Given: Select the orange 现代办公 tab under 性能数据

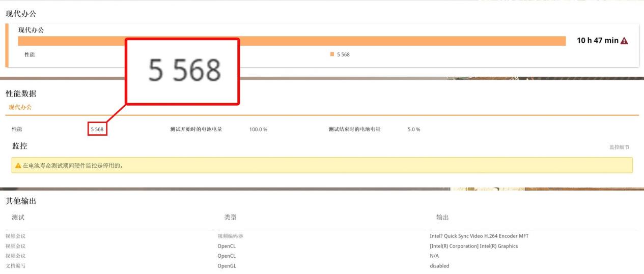Looking at the screenshot, I should [20, 107].
